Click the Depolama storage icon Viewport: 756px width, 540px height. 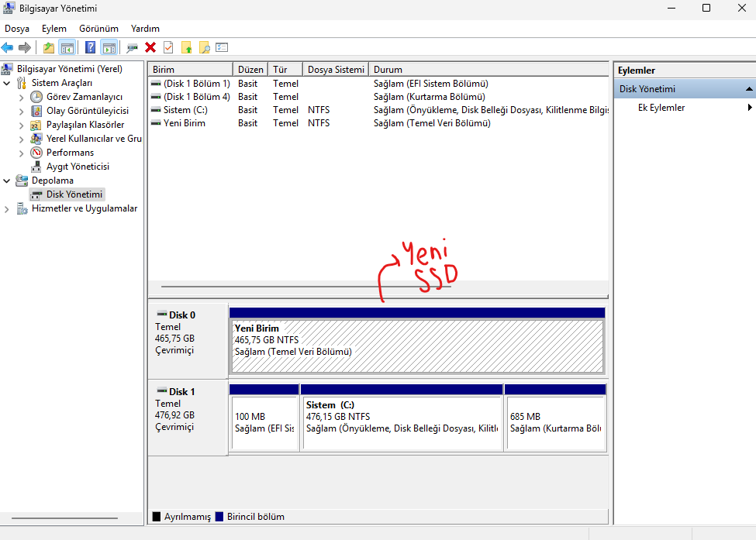click(22, 181)
